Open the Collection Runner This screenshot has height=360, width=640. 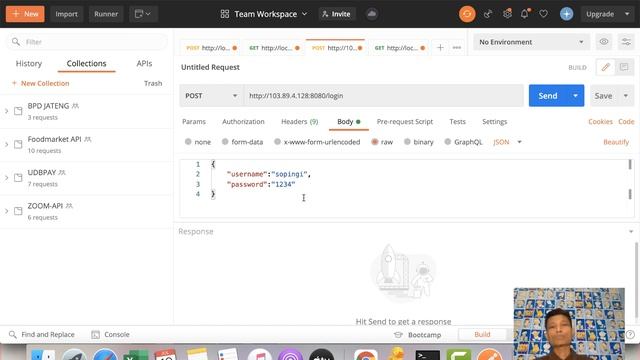coord(106,14)
